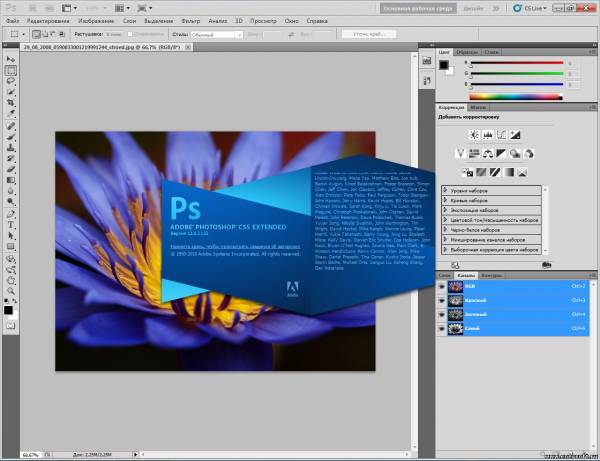Add an Exposure adjustment
The image size is (600, 461).
[515, 135]
